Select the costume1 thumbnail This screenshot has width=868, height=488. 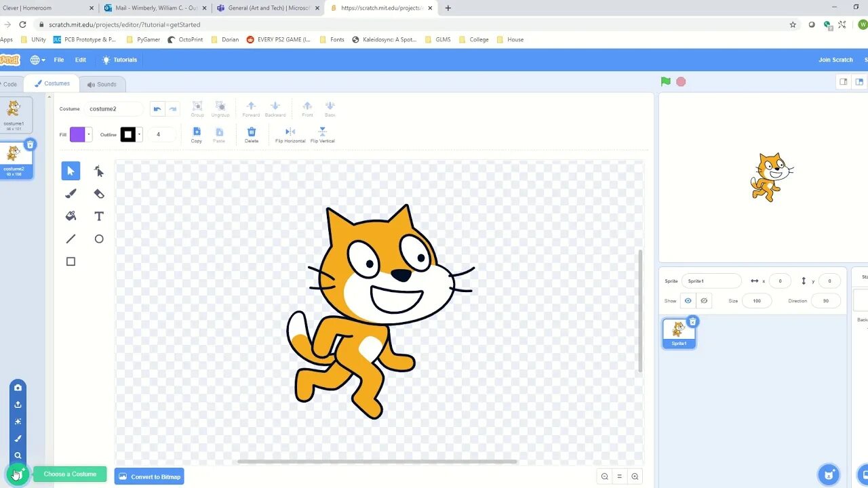tap(14, 114)
